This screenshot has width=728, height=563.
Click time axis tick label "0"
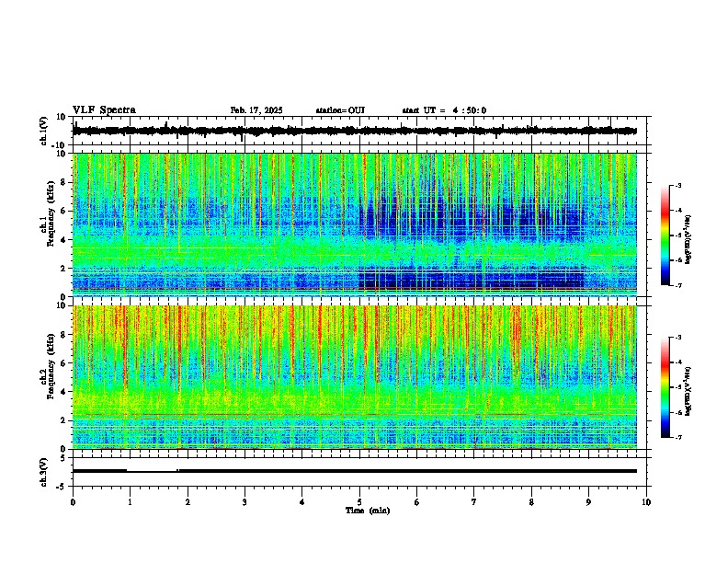[x=73, y=502]
